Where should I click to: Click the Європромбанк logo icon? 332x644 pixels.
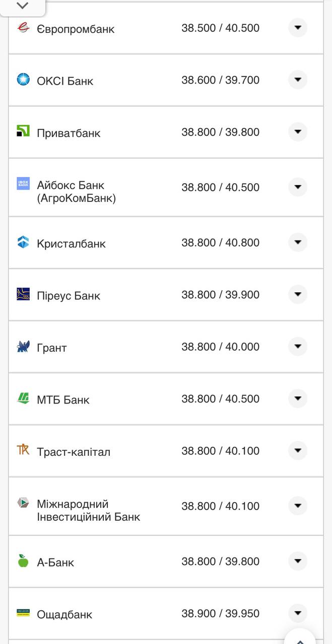pyautogui.click(x=23, y=28)
